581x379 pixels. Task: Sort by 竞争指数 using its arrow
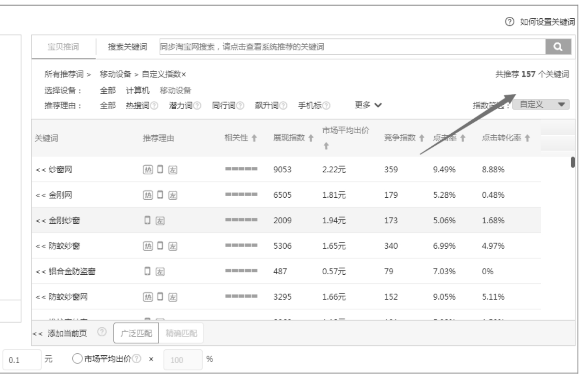point(422,138)
